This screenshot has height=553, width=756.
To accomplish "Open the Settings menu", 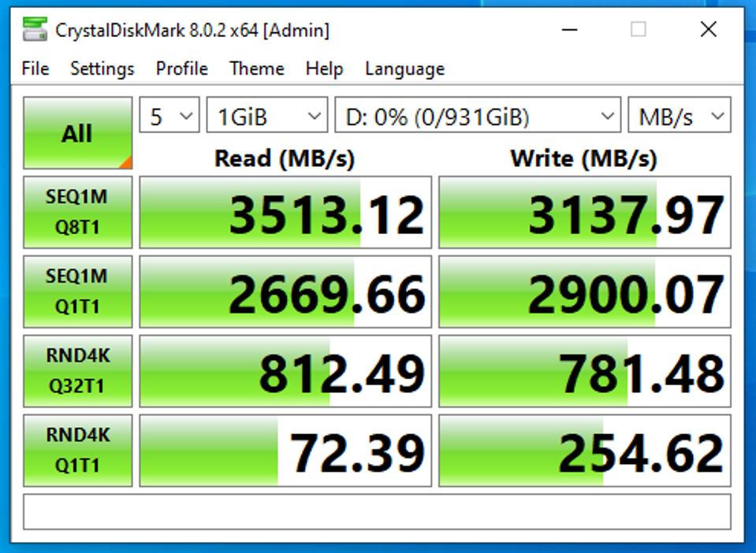I will click(x=102, y=69).
